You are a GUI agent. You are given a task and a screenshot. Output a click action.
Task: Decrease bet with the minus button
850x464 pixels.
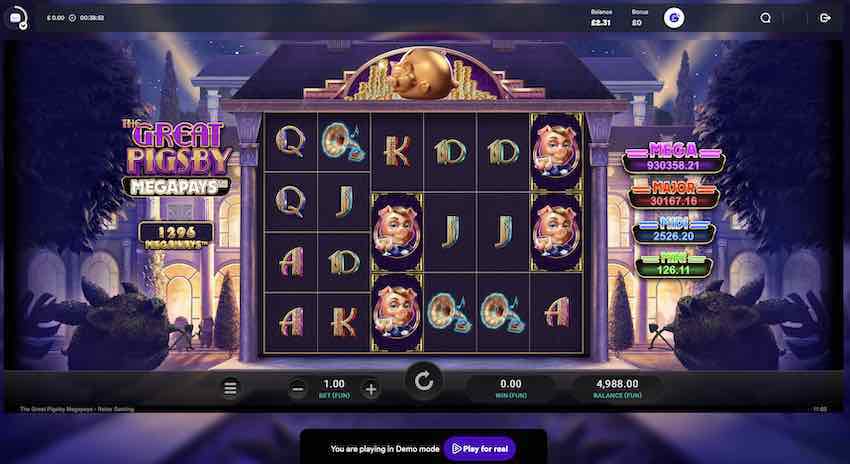[298, 389]
